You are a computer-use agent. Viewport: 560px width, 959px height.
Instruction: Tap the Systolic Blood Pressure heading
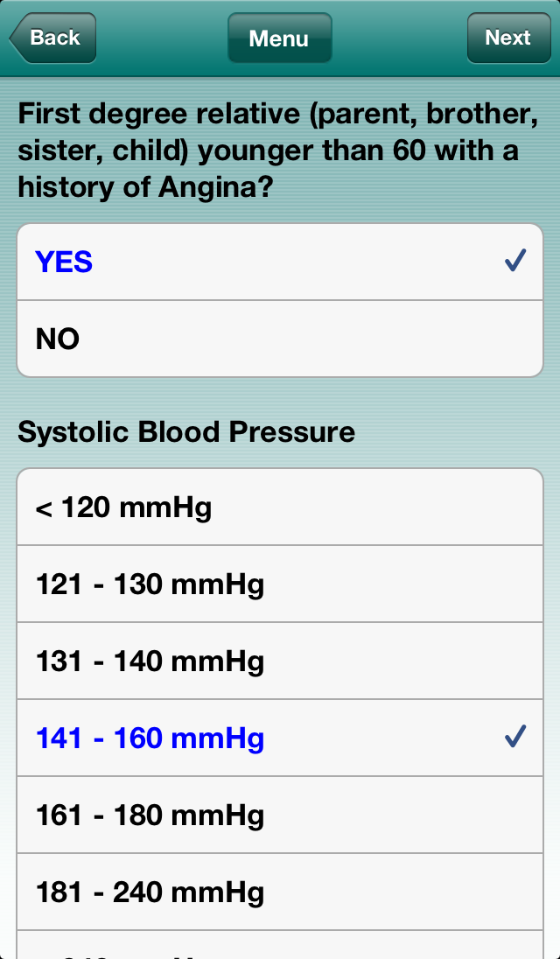tap(186, 432)
